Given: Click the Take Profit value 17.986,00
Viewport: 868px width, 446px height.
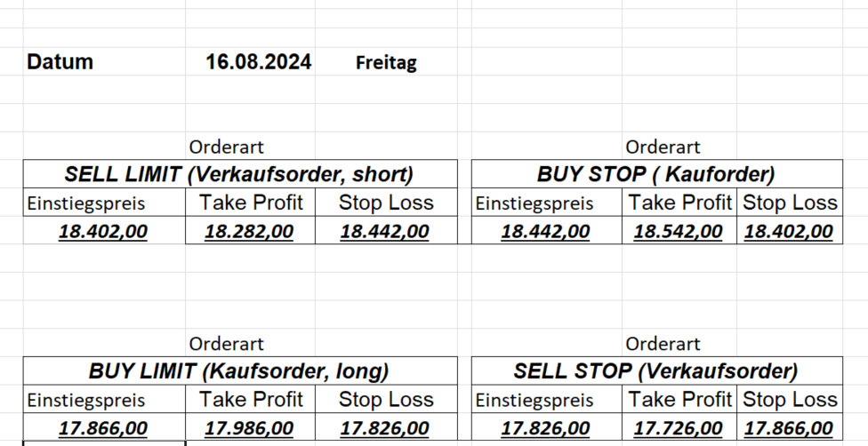Looking at the screenshot, I should [x=249, y=429].
